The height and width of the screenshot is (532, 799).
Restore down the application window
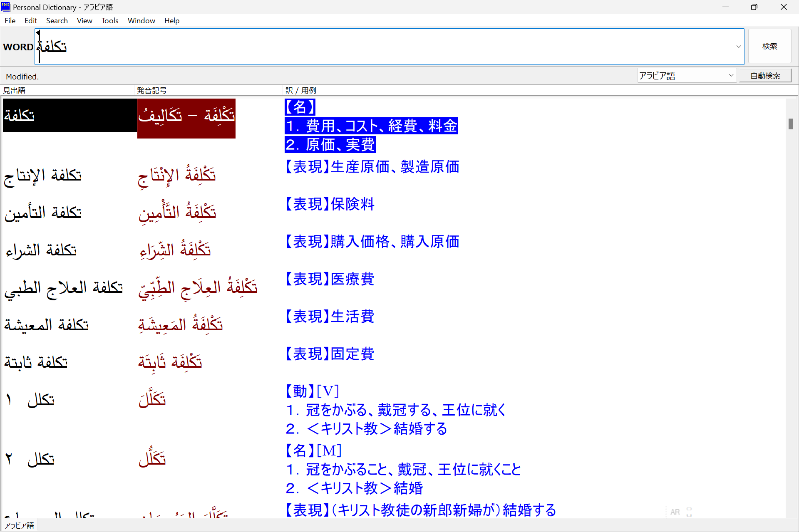[x=754, y=7]
